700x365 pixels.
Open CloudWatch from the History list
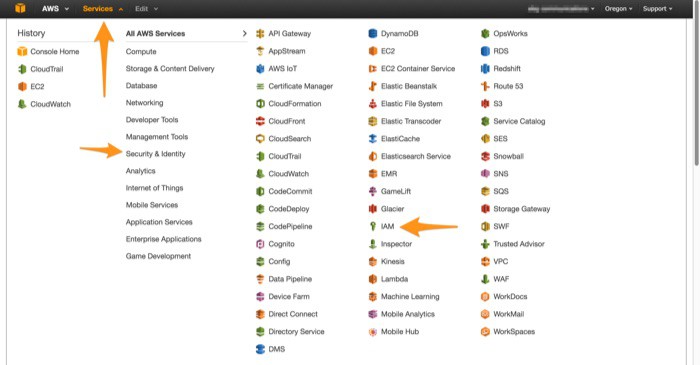(x=44, y=104)
